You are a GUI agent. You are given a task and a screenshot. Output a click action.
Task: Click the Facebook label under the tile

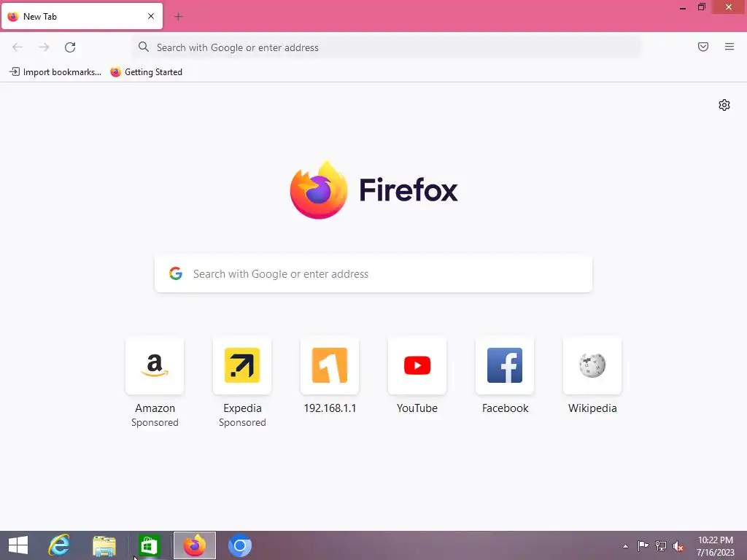pyautogui.click(x=505, y=408)
